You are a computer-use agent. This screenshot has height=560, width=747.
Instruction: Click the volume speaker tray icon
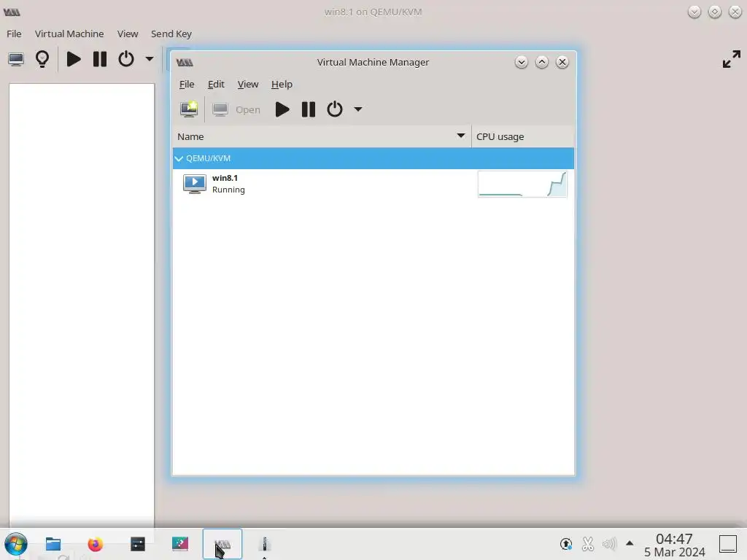(x=609, y=544)
